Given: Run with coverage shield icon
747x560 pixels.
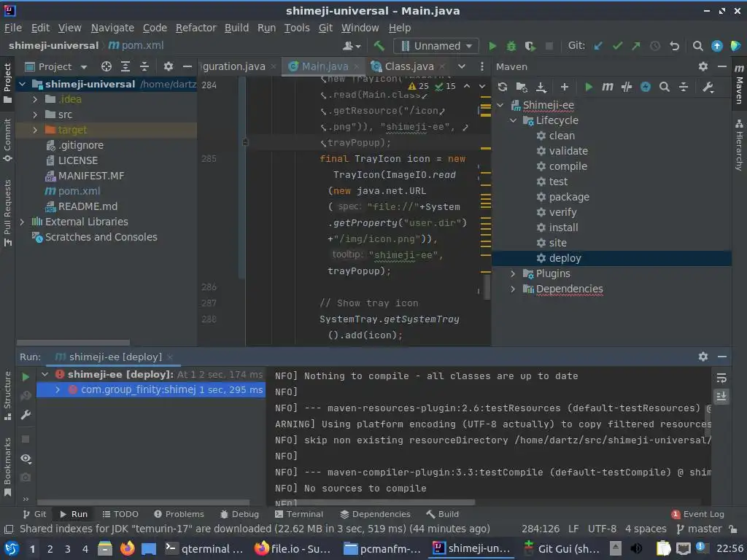Looking at the screenshot, I should click(530, 46).
